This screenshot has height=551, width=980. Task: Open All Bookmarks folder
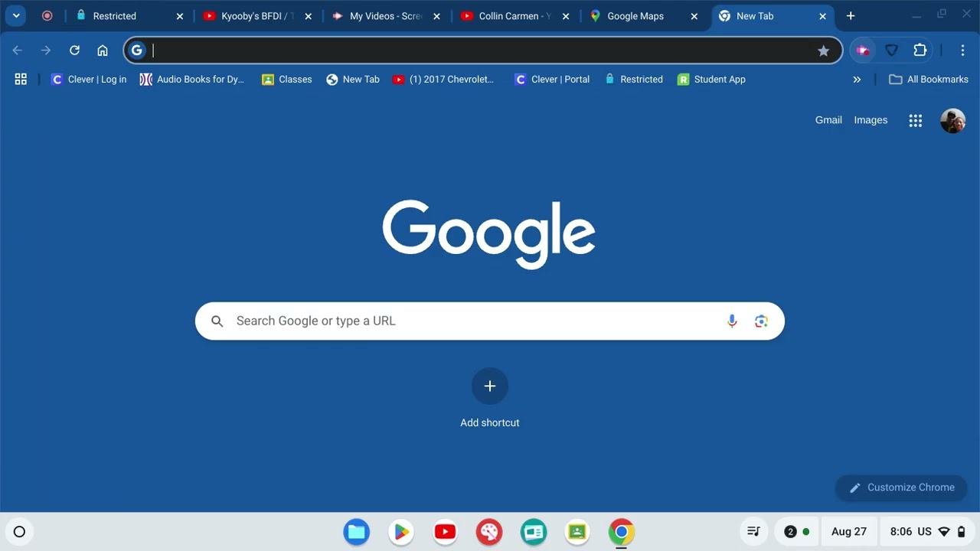(x=928, y=80)
